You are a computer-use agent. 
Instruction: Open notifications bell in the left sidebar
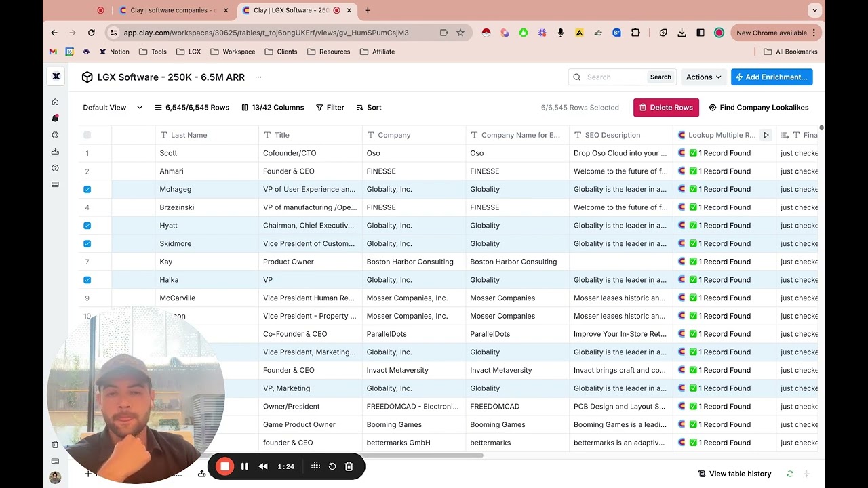coord(55,118)
